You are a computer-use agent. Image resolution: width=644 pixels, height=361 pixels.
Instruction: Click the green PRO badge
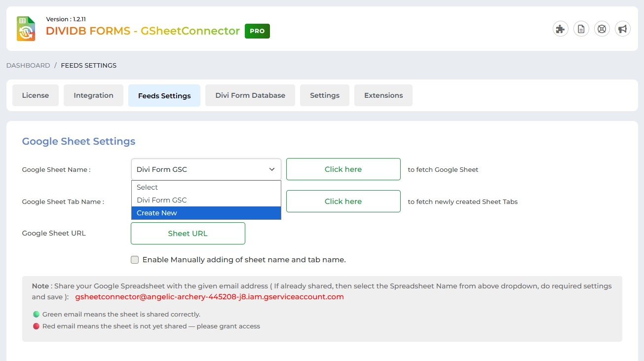(257, 31)
